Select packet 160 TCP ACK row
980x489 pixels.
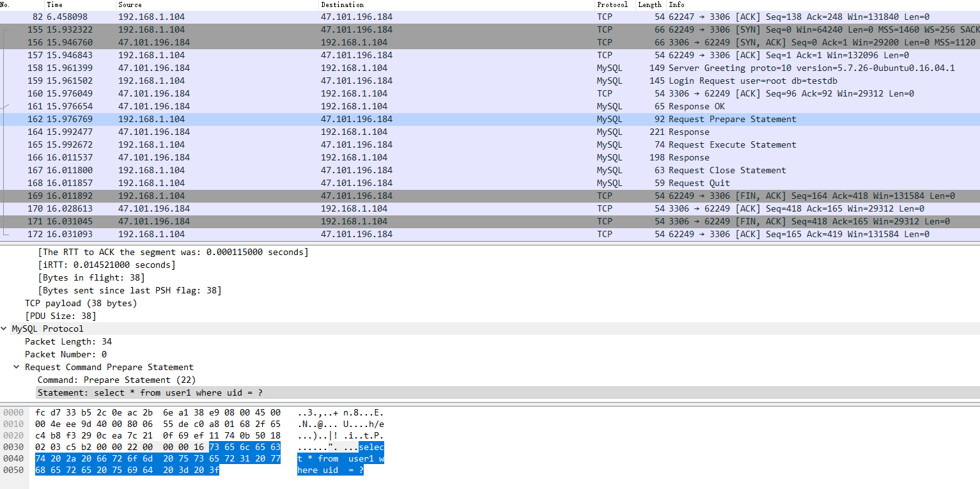click(490, 93)
